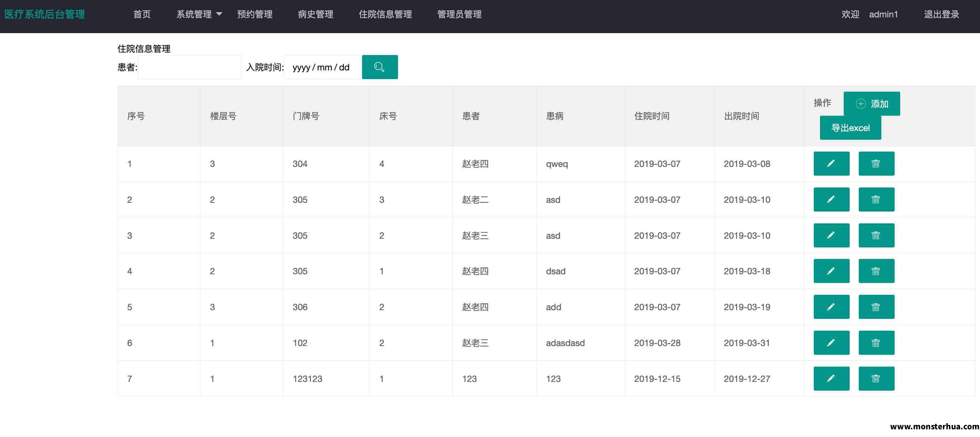Viewport: 980px width, 437px height.
Task: Delete row 7 with room 123123
Action: pyautogui.click(x=876, y=378)
